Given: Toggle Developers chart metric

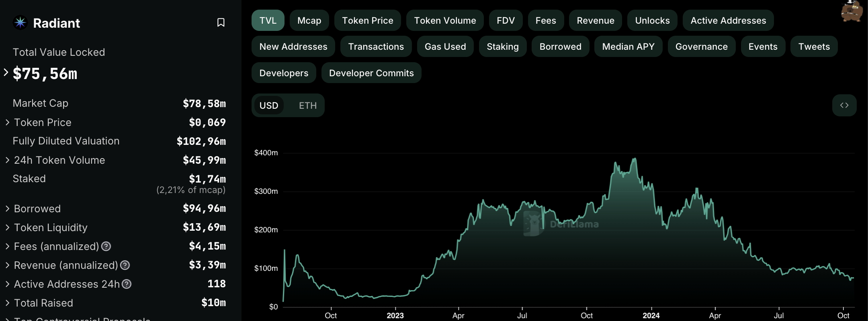Looking at the screenshot, I should 284,73.
